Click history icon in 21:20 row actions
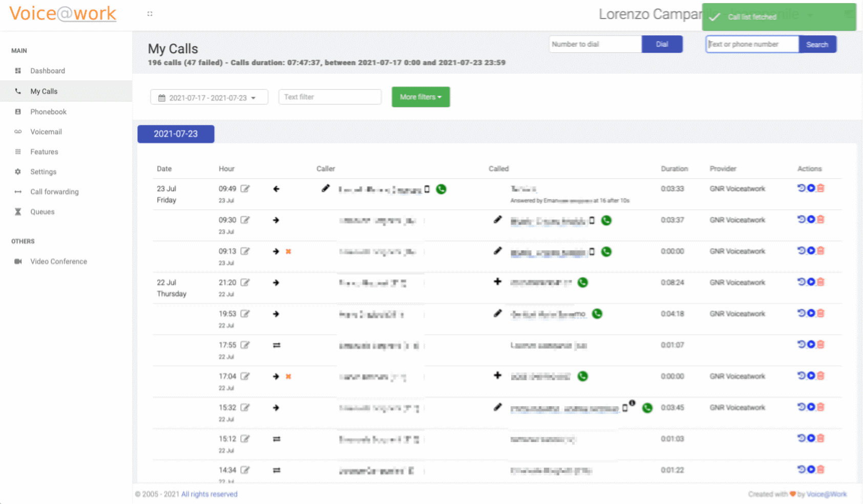The height and width of the screenshot is (504, 863). [x=802, y=281]
